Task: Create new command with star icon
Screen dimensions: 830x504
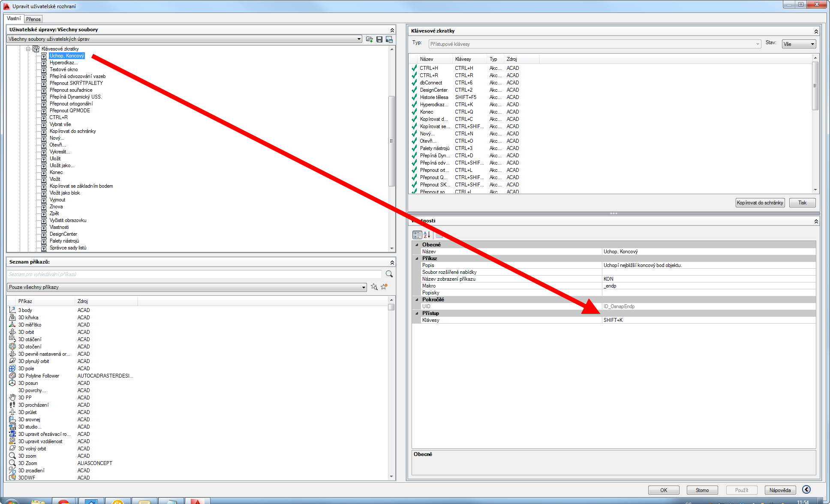Action: point(384,287)
